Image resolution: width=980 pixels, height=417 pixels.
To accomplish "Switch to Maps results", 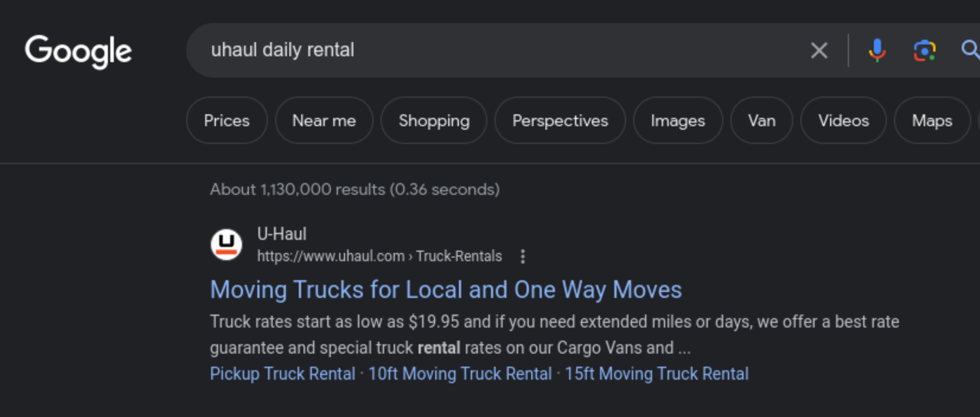I will click(x=931, y=121).
